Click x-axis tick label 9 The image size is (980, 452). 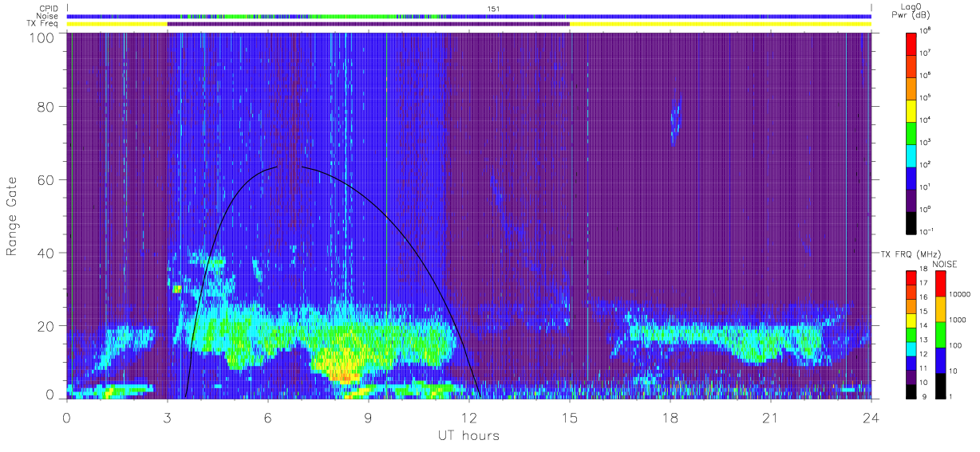pos(369,417)
